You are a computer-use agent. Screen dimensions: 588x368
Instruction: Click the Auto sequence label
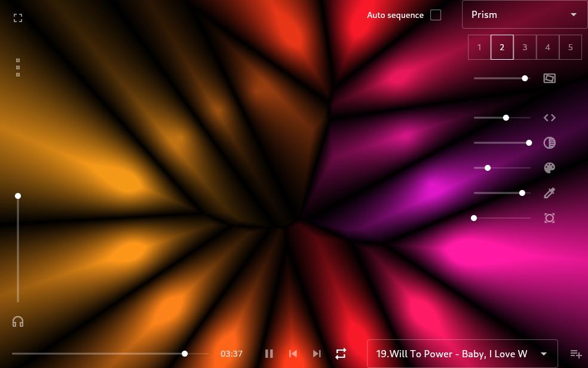click(x=395, y=15)
